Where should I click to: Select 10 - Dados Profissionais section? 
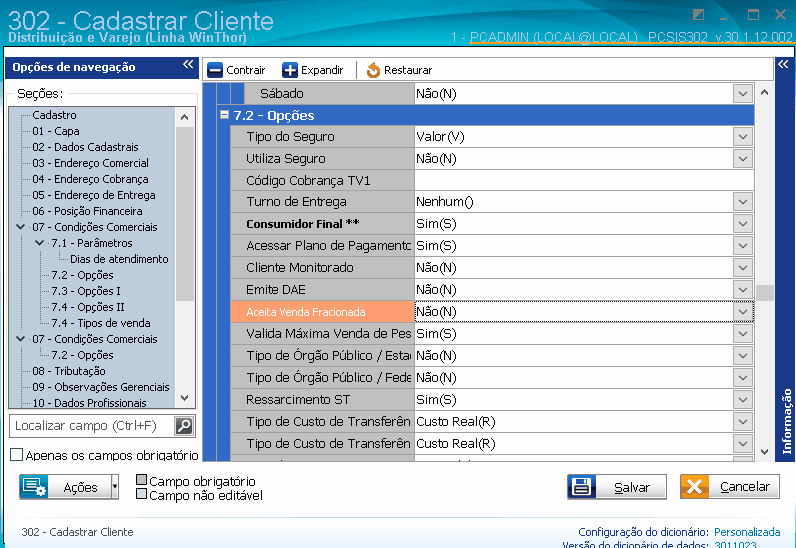(89, 403)
